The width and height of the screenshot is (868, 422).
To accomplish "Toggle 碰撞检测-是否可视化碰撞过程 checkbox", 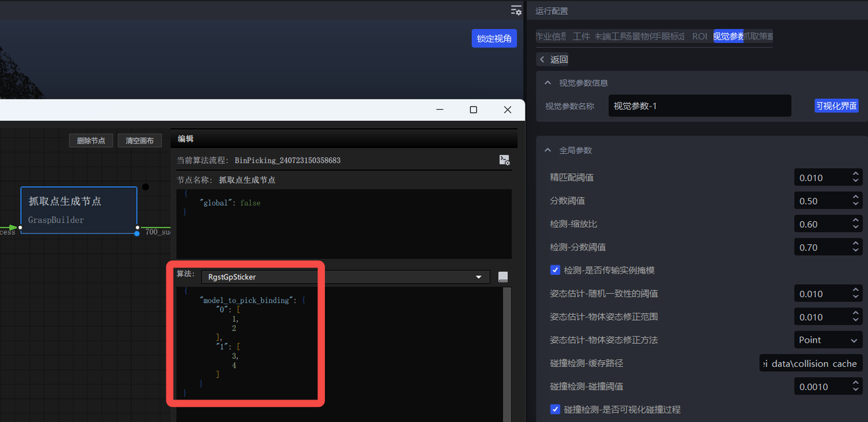I will coord(555,409).
